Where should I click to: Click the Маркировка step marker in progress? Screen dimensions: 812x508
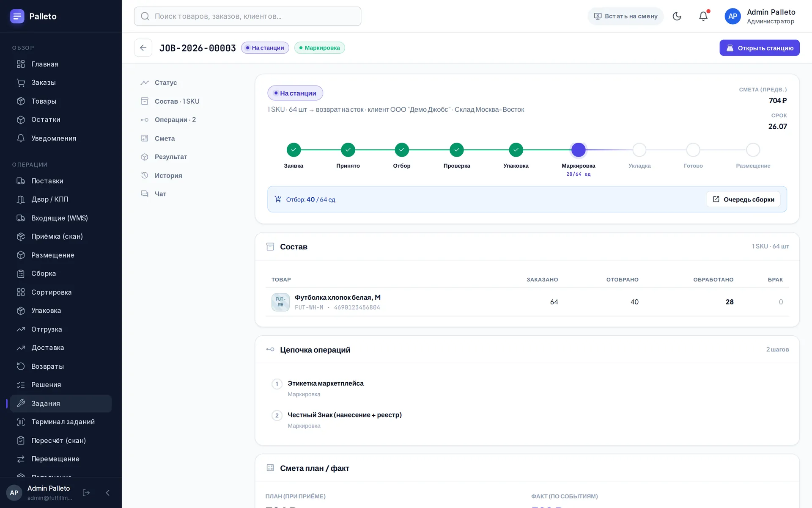click(x=578, y=150)
